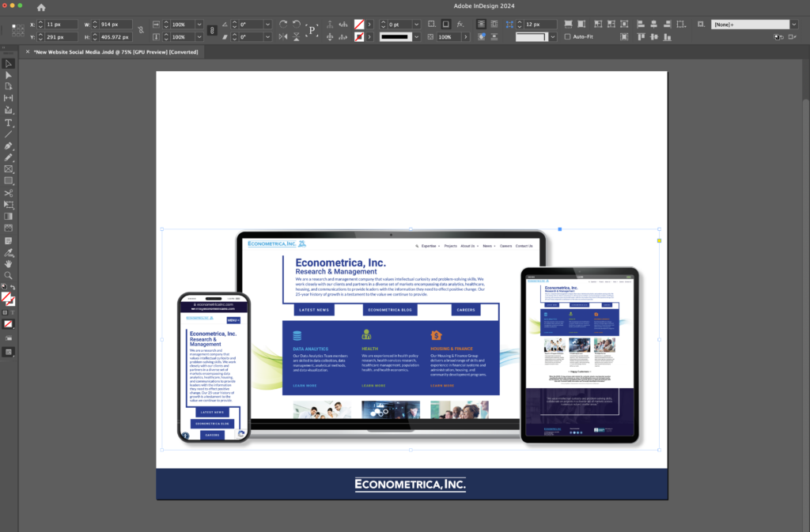This screenshot has height=532, width=810.
Task: Select the Line tool
Action: click(x=8, y=134)
